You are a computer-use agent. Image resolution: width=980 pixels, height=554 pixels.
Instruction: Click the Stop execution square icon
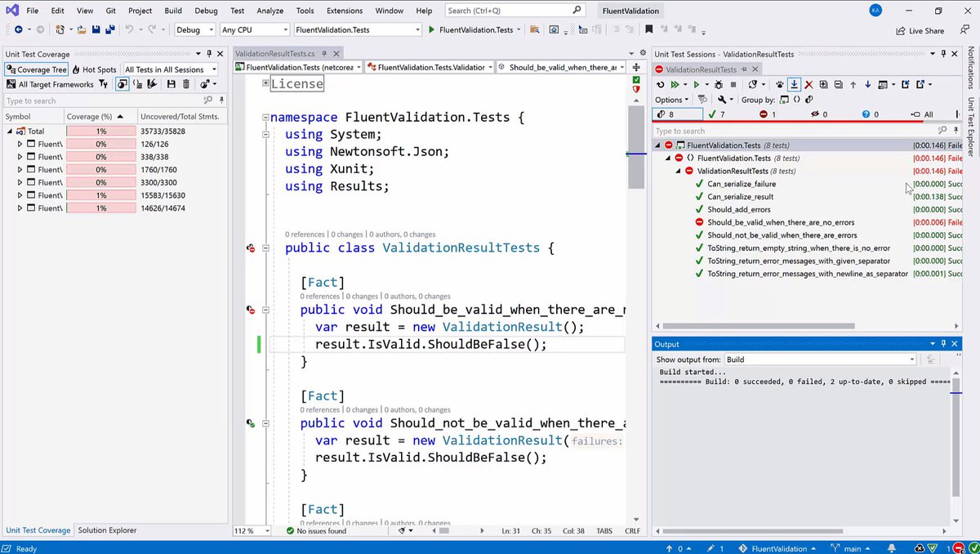pyautogui.click(x=733, y=84)
